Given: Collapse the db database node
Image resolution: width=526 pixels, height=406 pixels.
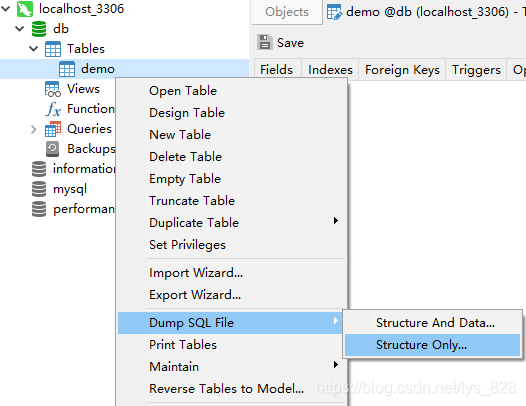Looking at the screenshot, I should point(20,29).
